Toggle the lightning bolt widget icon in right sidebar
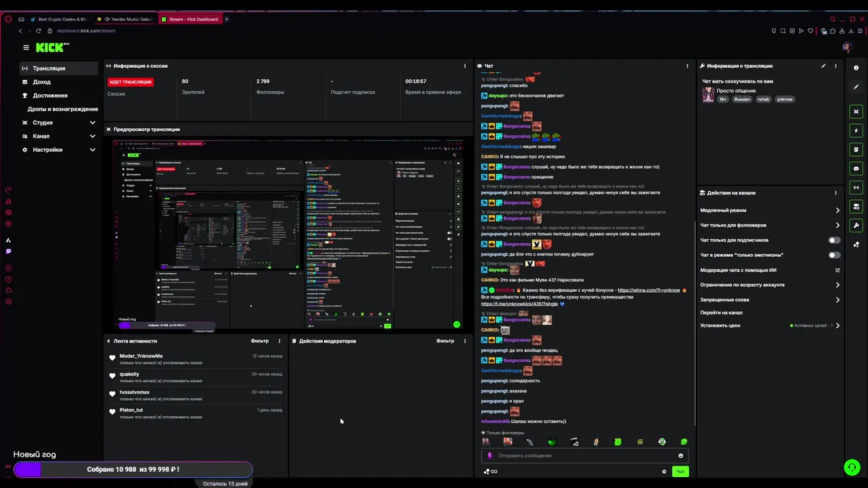This screenshot has width=868, height=488. coord(856,131)
